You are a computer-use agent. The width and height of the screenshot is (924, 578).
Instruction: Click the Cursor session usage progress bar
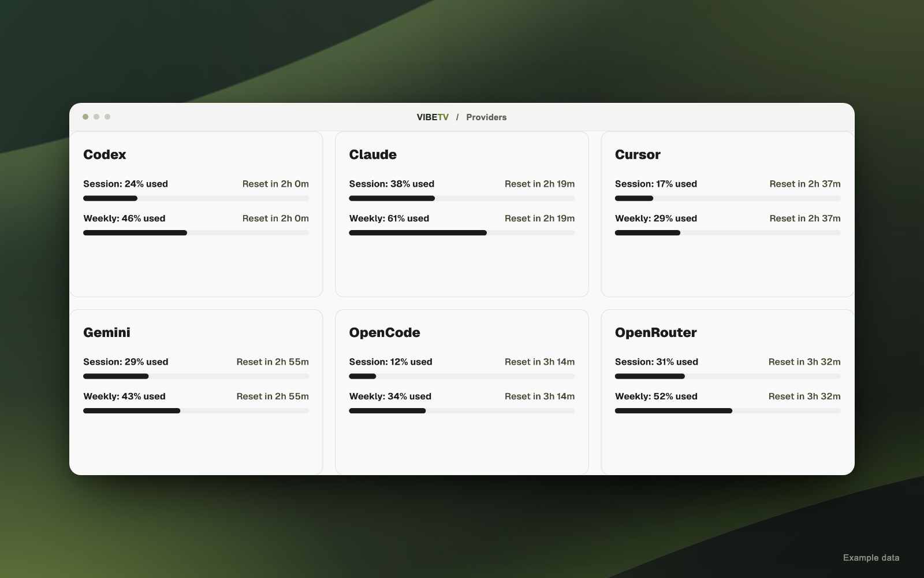[728, 198]
